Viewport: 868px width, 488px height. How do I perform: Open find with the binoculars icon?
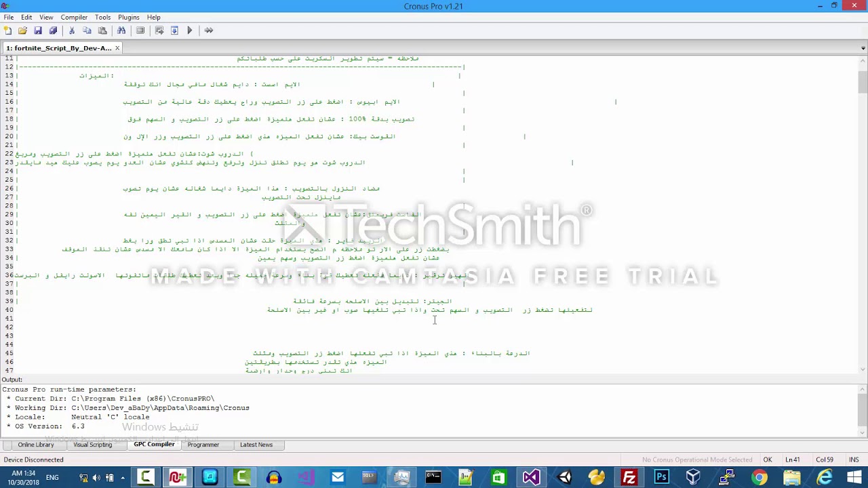pyautogui.click(x=121, y=30)
